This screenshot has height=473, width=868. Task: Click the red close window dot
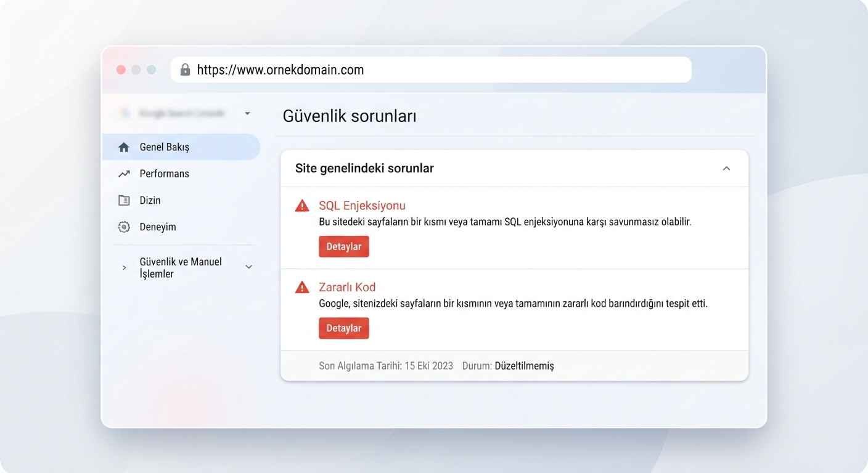(x=121, y=70)
